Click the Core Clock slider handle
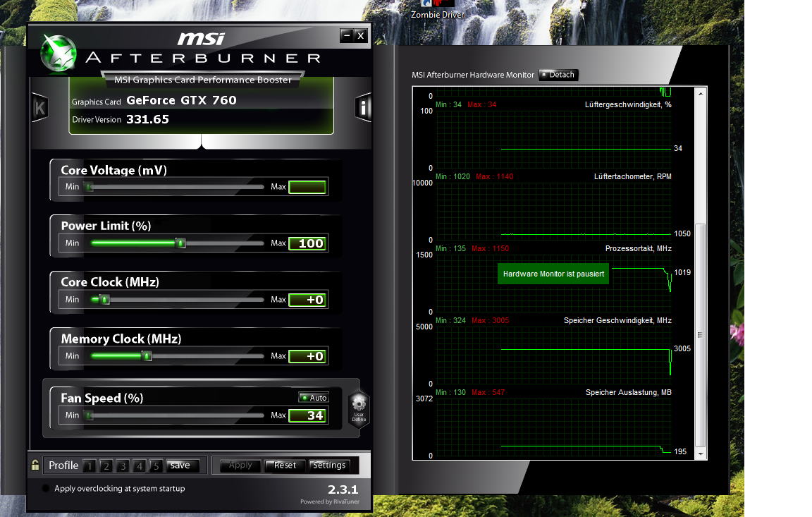Image resolution: width=812 pixels, height=517 pixels. (104, 300)
